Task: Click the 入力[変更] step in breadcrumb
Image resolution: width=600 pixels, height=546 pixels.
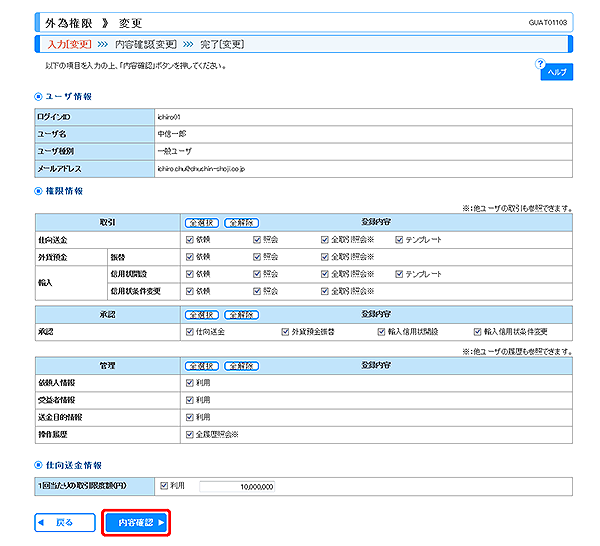Action: (70, 44)
